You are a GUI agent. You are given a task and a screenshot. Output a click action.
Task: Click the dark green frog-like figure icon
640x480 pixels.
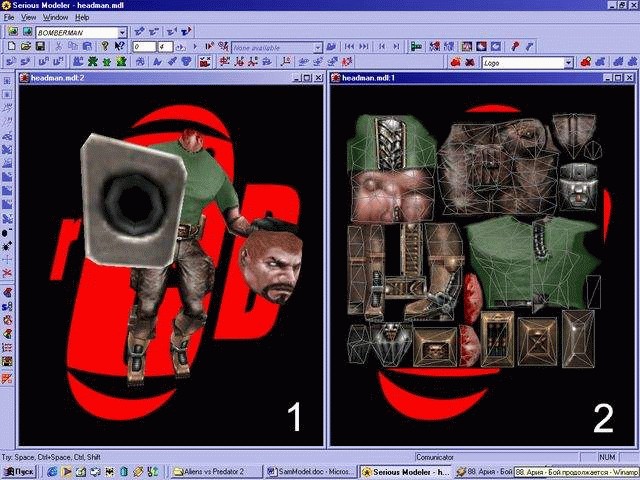coord(93,62)
